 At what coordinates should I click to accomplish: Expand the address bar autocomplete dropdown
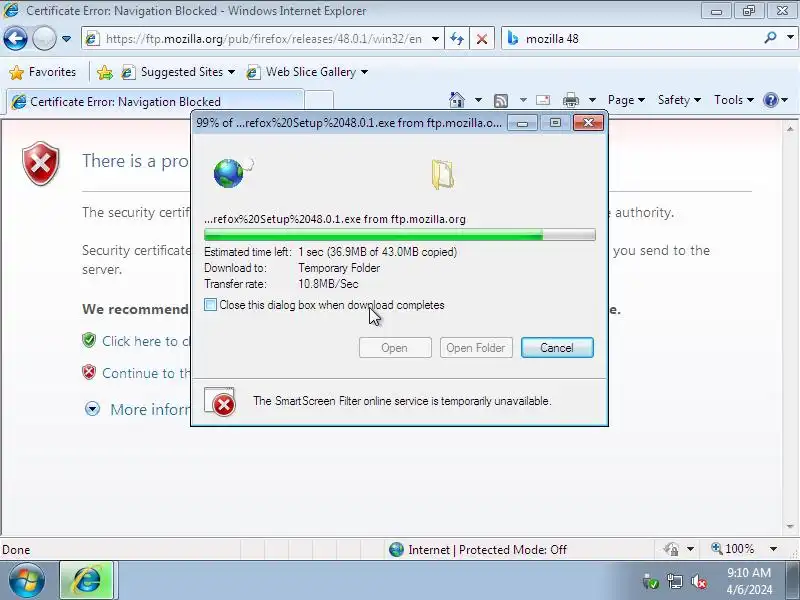[435, 39]
